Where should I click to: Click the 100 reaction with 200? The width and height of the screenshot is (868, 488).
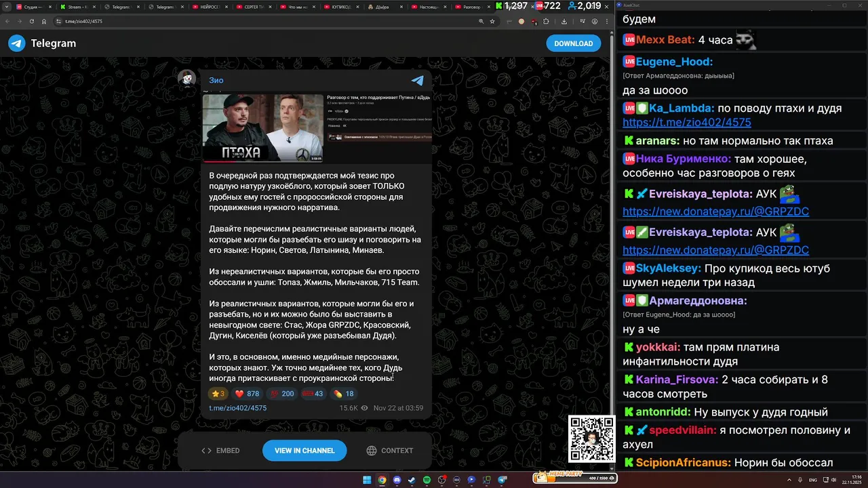coord(282,394)
